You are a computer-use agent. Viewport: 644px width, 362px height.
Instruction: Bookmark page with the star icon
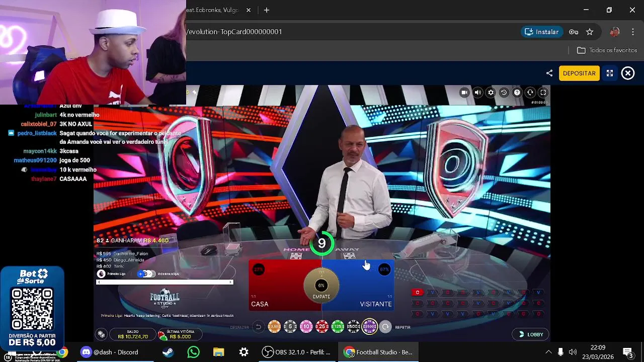590,32
